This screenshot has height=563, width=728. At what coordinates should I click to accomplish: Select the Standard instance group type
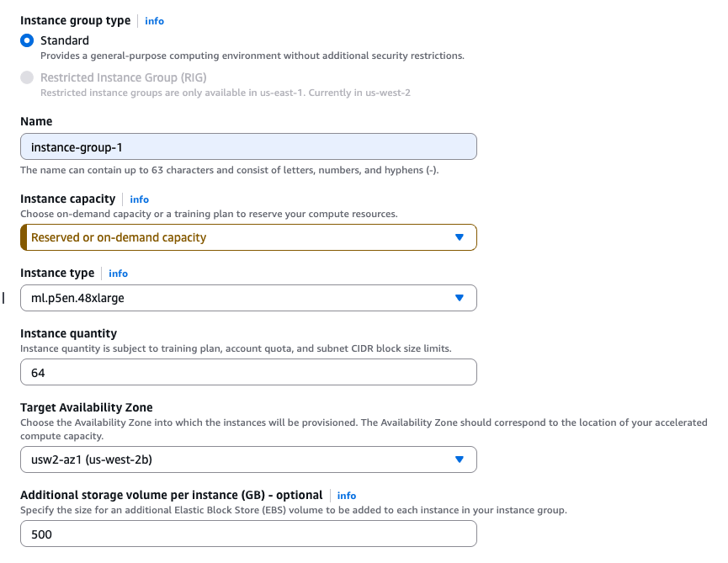[x=27, y=40]
